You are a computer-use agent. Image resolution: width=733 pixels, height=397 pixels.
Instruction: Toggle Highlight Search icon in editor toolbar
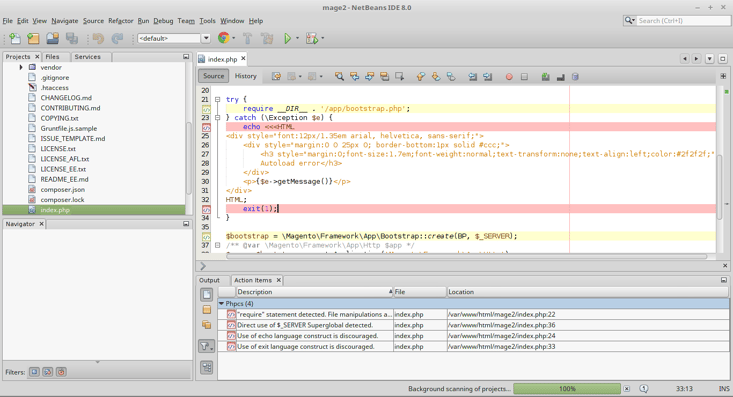(x=384, y=76)
